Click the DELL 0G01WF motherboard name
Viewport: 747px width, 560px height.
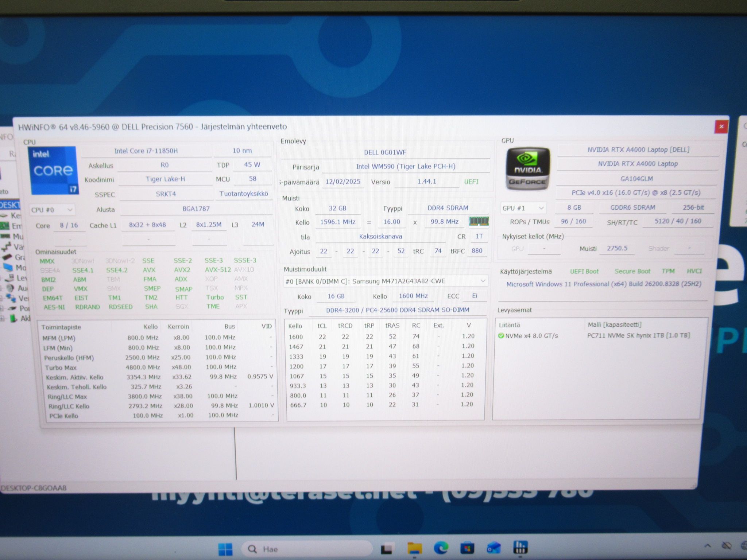[385, 152]
